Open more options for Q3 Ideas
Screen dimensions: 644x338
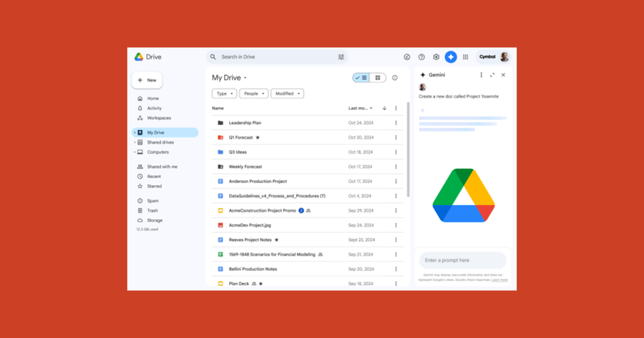coord(396,152)
